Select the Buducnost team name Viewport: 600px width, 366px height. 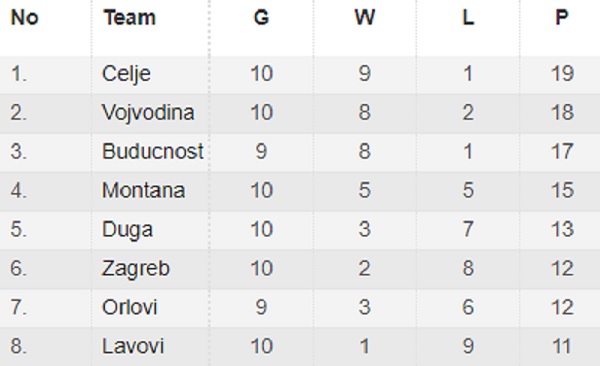tap(152, 151)
